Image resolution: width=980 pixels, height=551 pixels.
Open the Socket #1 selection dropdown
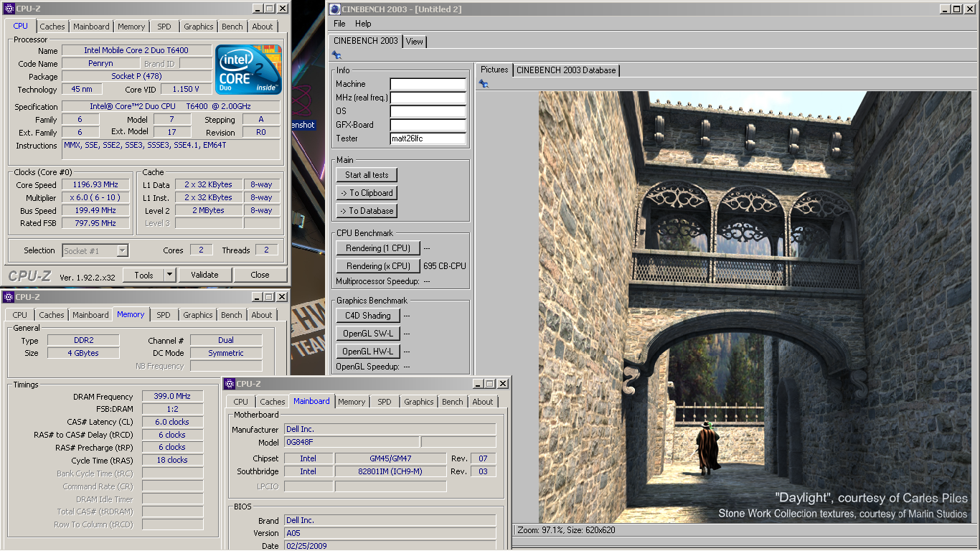coord(123,250)
